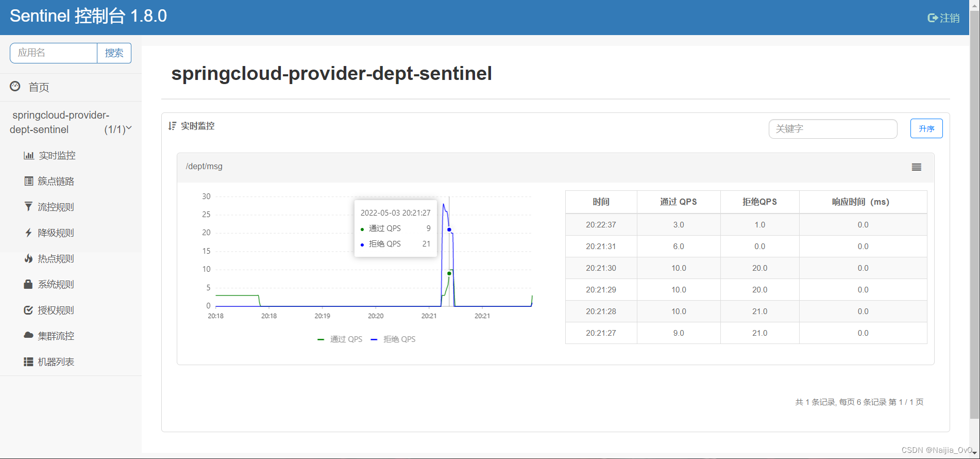Click the 通过 QPS column header

(x=679, y=202)
